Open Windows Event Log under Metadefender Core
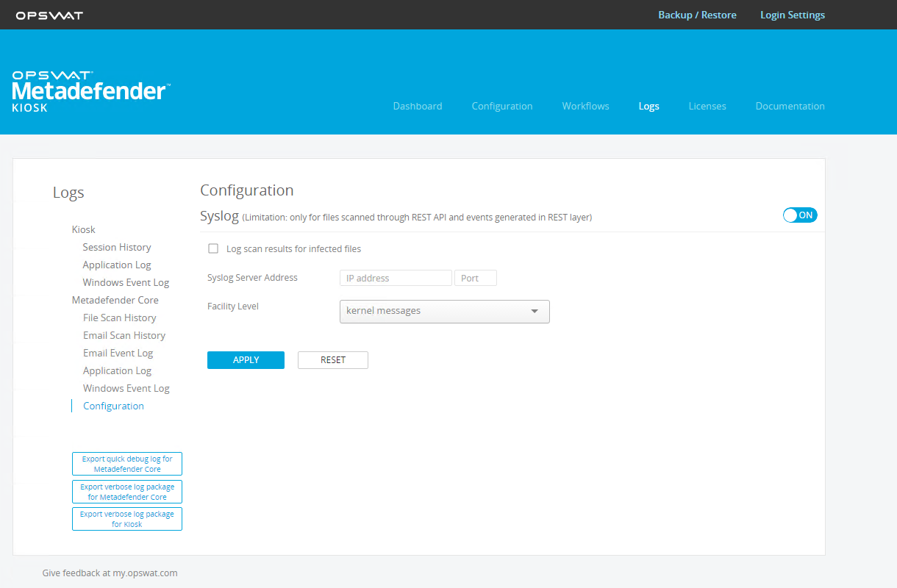The image size is (897, 588). click(126, 388)
